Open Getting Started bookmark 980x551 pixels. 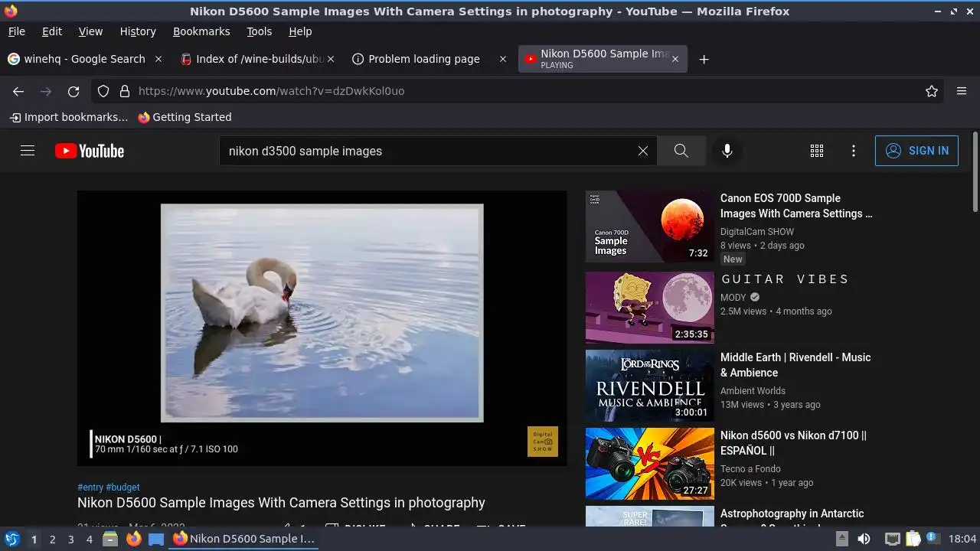tap(185, 117)
